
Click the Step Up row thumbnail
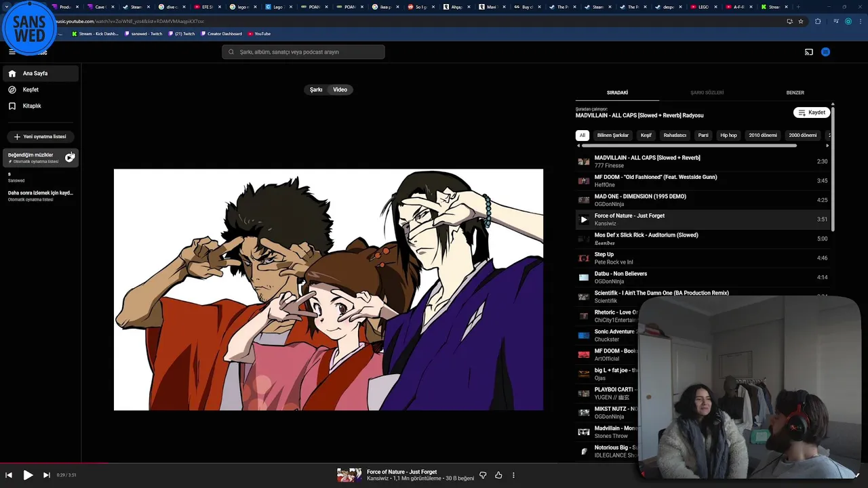coord(584,258)
